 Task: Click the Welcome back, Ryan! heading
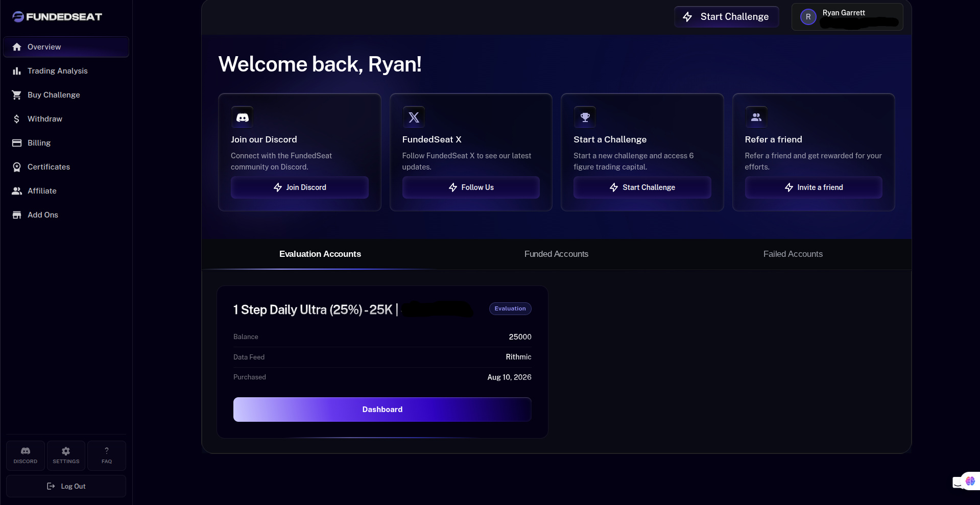[x=320, y=64]
